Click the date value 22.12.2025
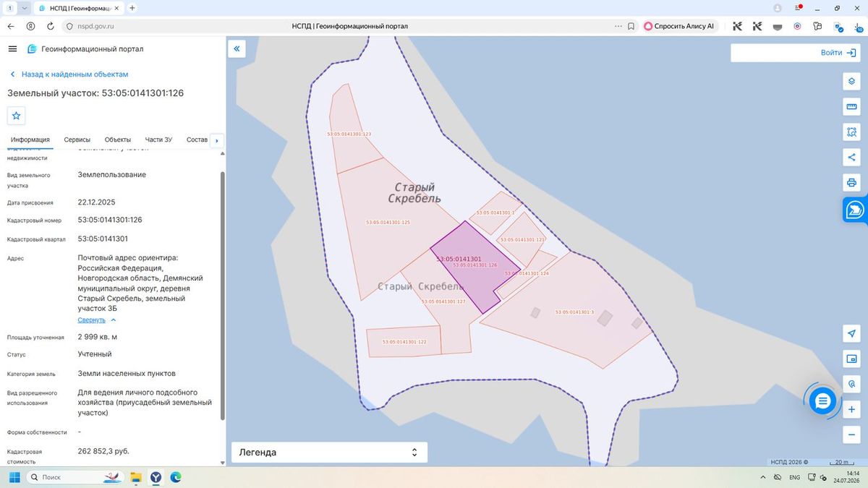The height and width of the screenshot is (488, 868). [x=97, y=202]
